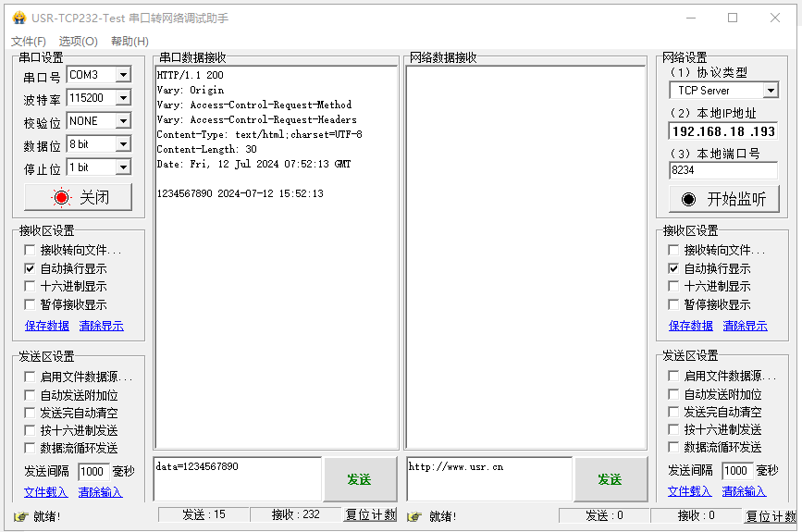Toggle network 启用文件数据源 checkbox
The height and width of the screenshot is (532, 802).
673,376
